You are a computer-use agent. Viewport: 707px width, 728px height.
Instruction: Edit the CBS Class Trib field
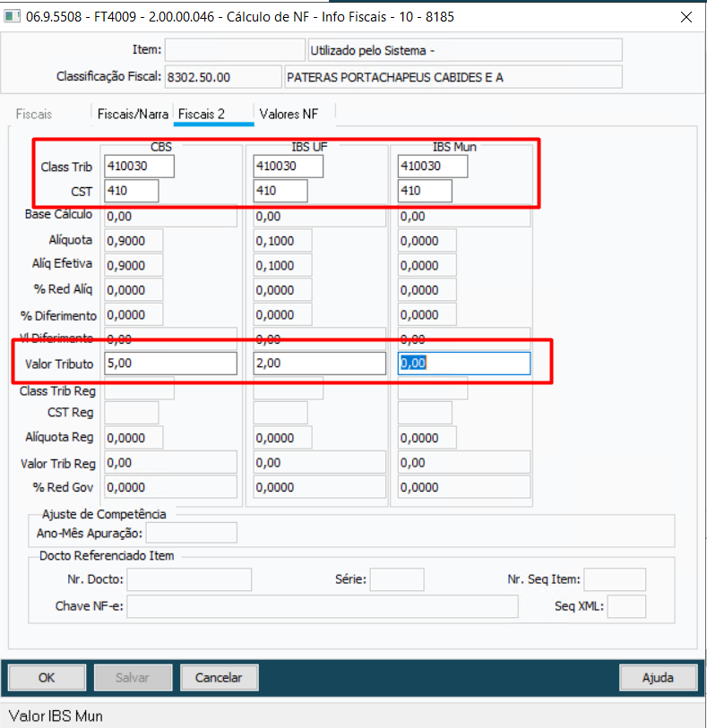pyautogui.click(x=140, y=167)
